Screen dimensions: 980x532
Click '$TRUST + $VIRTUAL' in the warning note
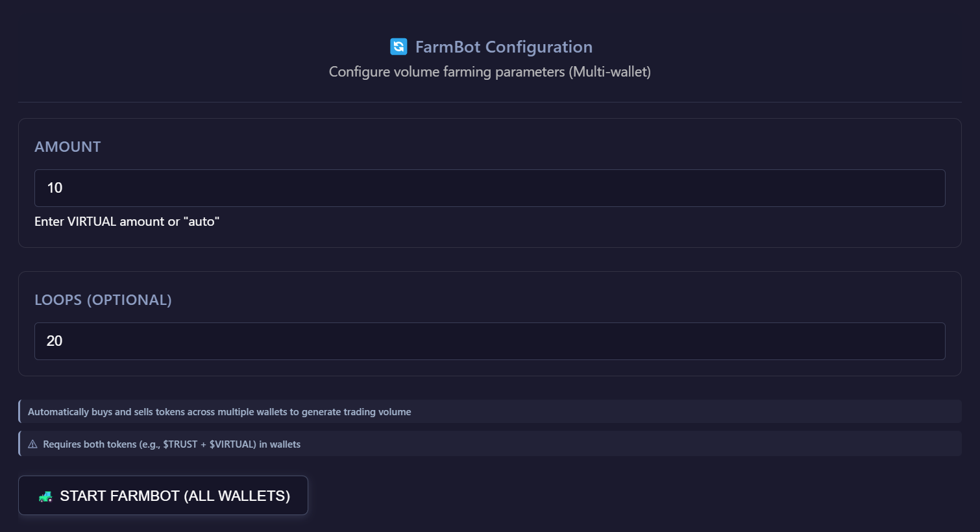[x=210, y=444]
